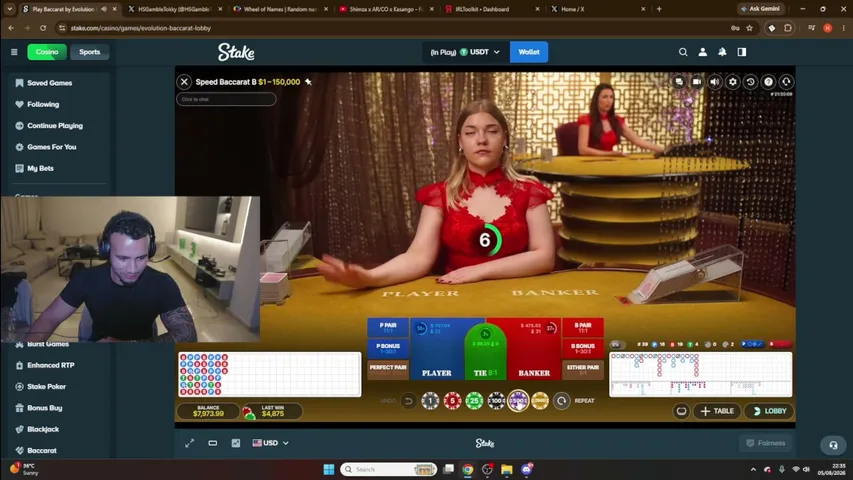Place a bet on TIE 8:1
Viewport: 853px width, 480px height.
[485, 354]
